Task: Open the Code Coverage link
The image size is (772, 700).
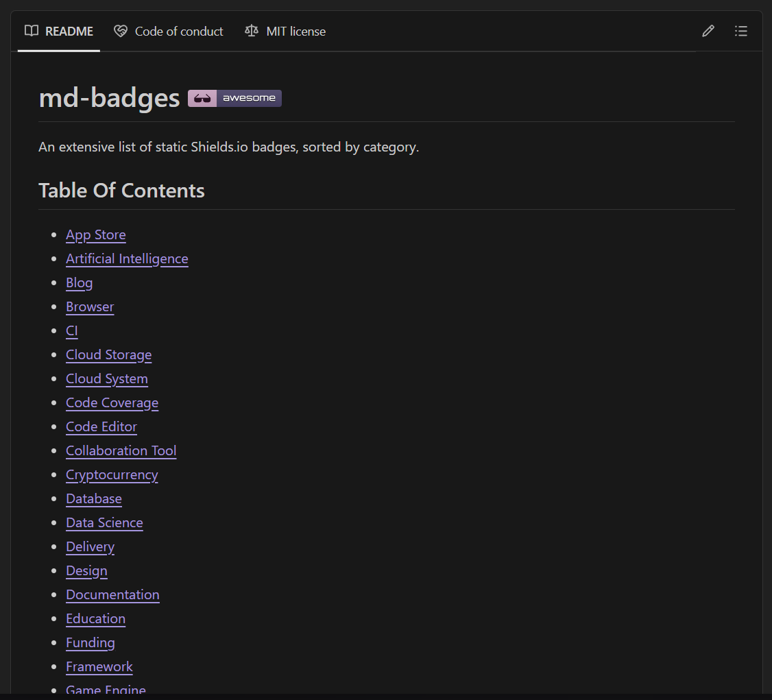Action: tap(112, 403)
